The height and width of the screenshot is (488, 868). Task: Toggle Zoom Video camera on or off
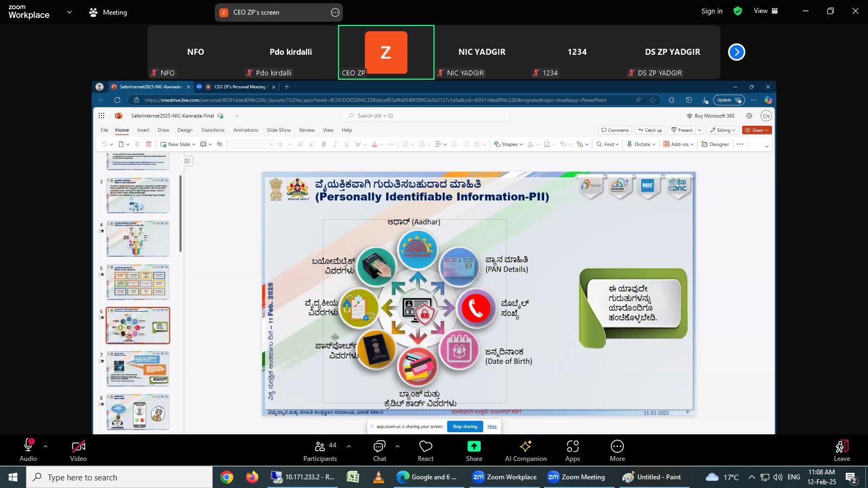click(x=78, y=451)
